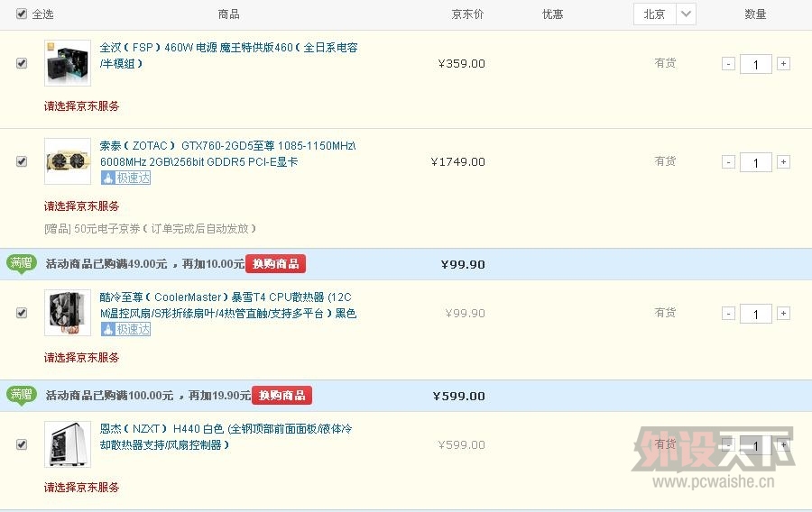Click the ¥359.00 price
Viewport: 812px width, 512px height.
point(461,64)
